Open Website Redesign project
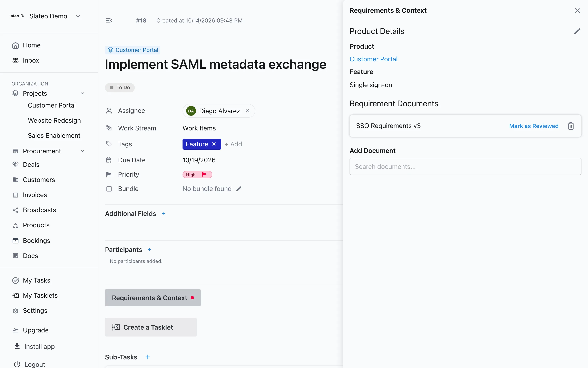This screenshot has width=588, height=368. coord(55,120)
